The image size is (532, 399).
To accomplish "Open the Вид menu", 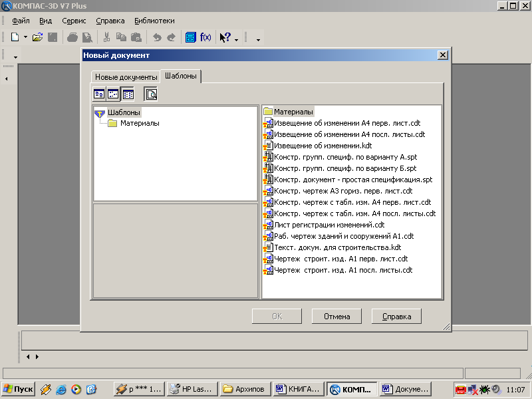I will (45, 21).
